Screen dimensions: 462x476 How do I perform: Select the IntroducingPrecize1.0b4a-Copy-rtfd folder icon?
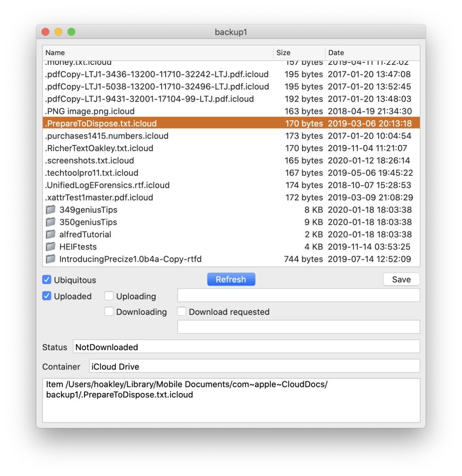click(51, 259)
